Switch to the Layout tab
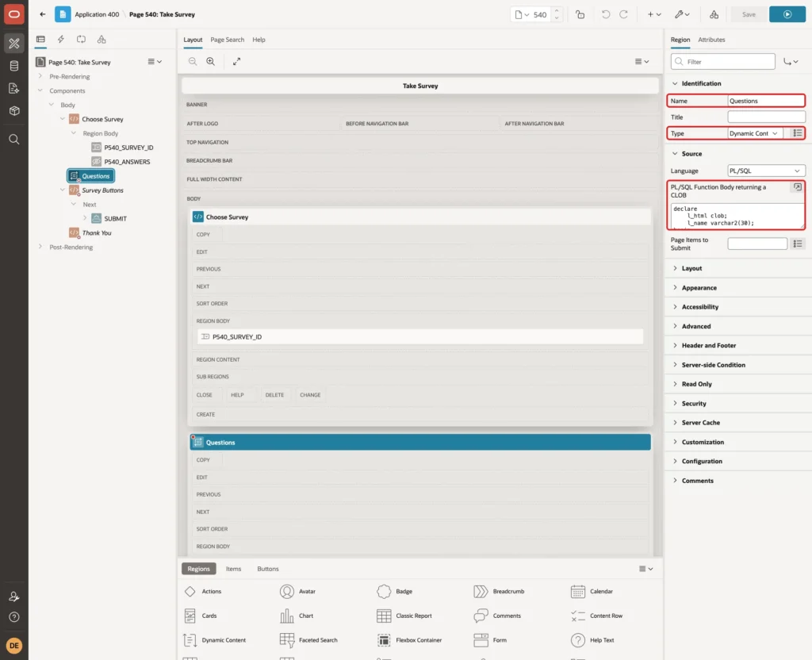The image size is (812, 660). click(193, 40)
